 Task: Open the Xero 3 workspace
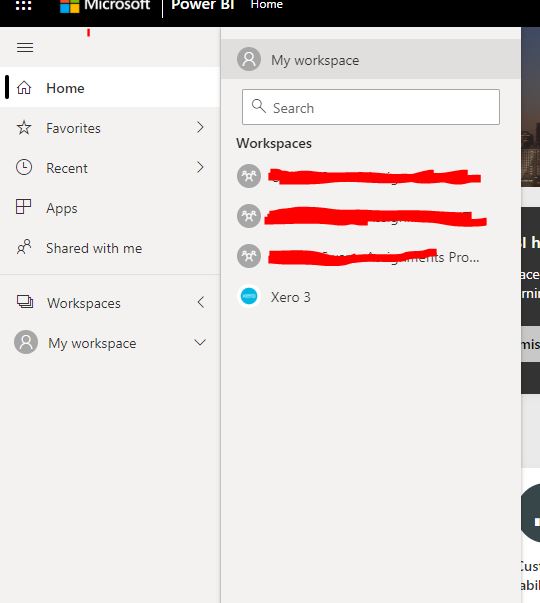coord(371,297)
